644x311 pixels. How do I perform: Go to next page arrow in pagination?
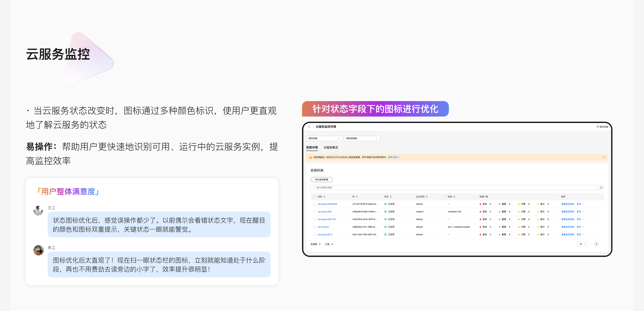tap(602, 244)
